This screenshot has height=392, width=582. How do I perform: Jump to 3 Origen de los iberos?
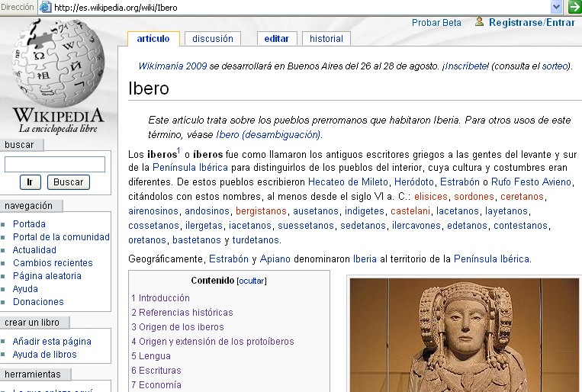[x=178, y=326]
